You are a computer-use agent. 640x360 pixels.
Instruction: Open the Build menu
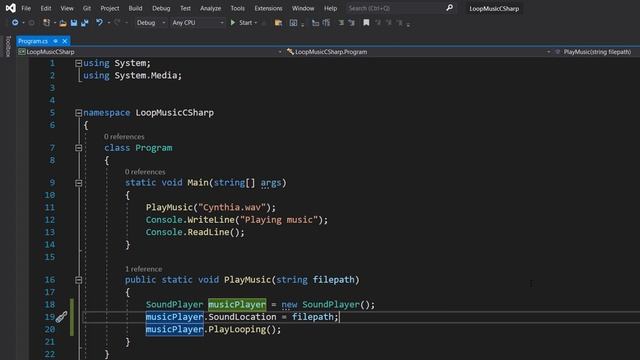coord(136,8)
